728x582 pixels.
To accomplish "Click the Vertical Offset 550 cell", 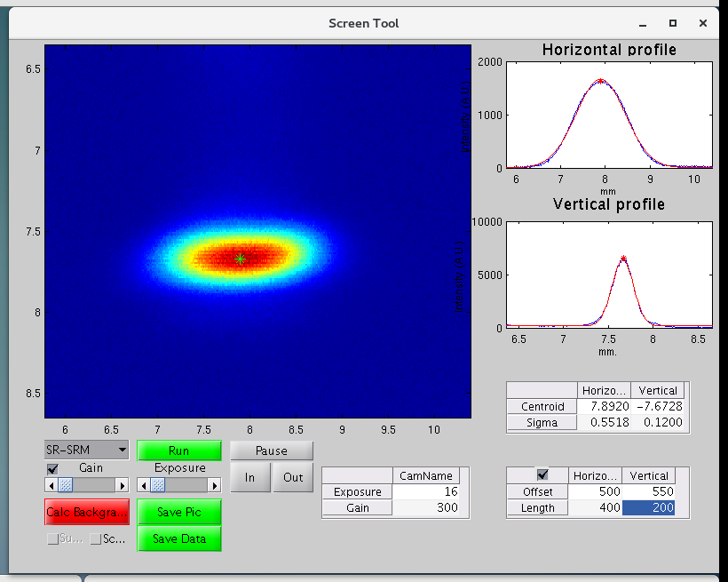I will (x=649, y=491).
